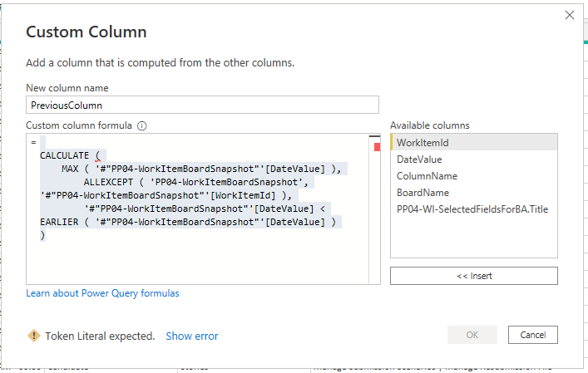588x373 pixels.
Task: Select PP04-WI-SelectedFieldsForBA.Title column
Action: pyautogui.click(x=474, y=209)
